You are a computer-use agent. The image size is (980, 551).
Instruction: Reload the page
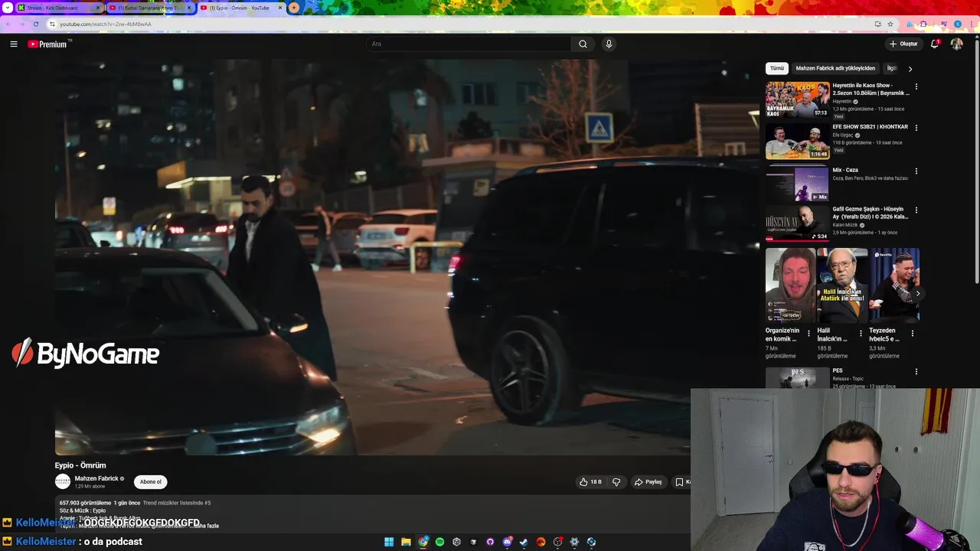tap(36, 24)
